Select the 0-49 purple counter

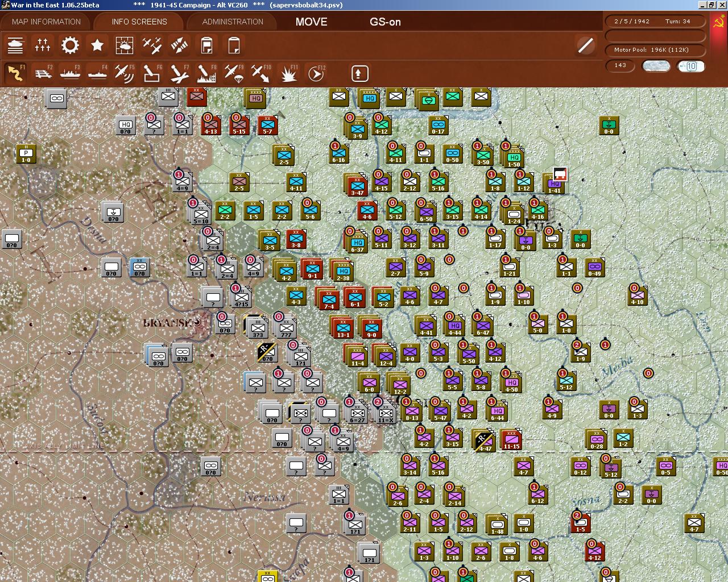pyautogui.click(x=594, y=266)
